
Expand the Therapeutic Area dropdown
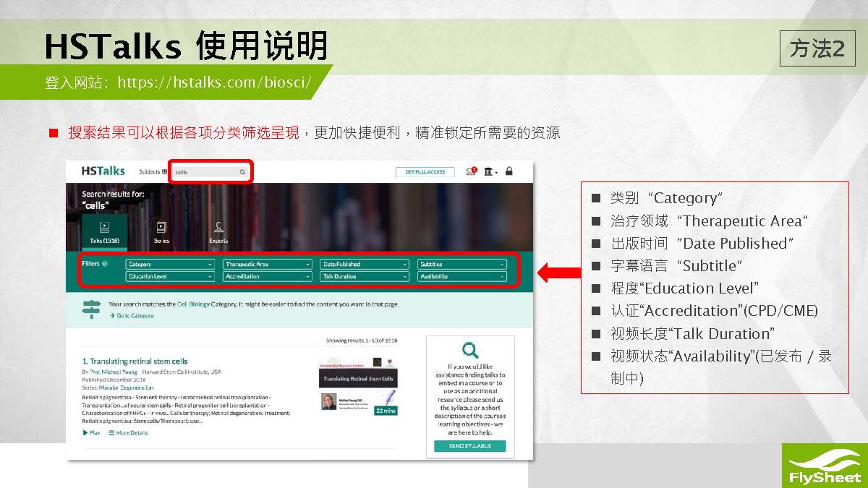[267, 265]
